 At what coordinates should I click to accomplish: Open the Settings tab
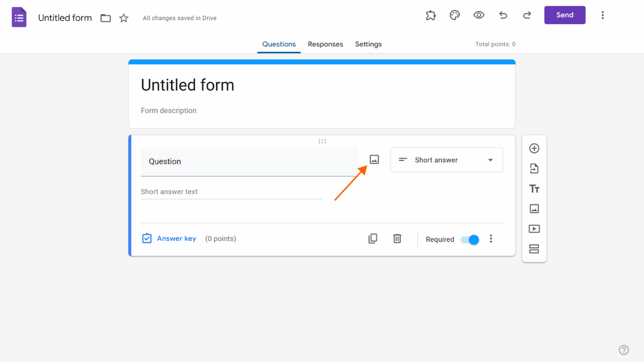368,44
